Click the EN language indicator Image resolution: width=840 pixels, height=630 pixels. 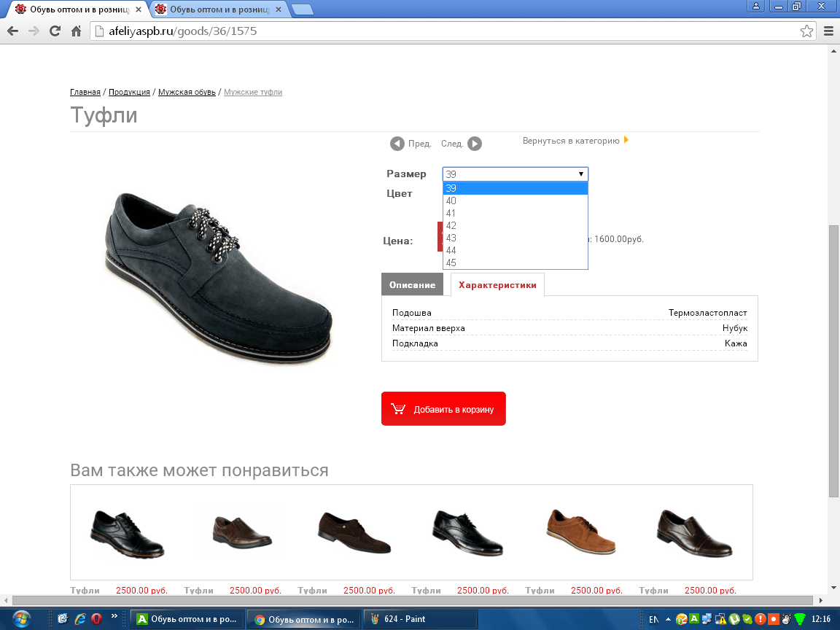coord(654,619)
